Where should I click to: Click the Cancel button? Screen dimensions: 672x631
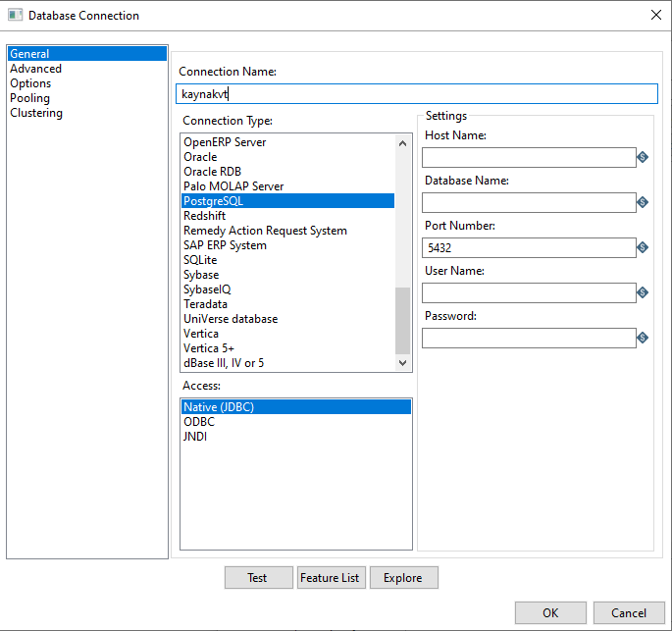[x=629, y=613]
